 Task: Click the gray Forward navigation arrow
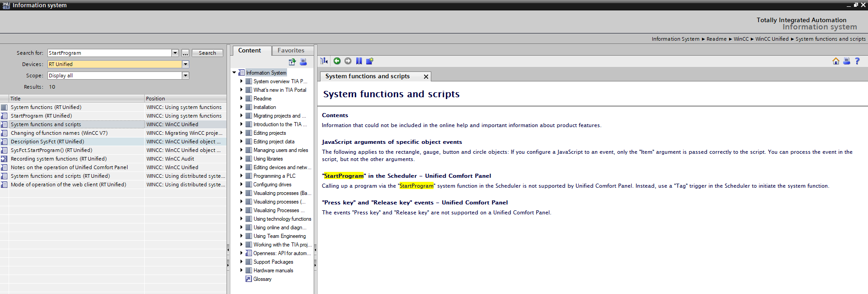click(x=348, y=61)
